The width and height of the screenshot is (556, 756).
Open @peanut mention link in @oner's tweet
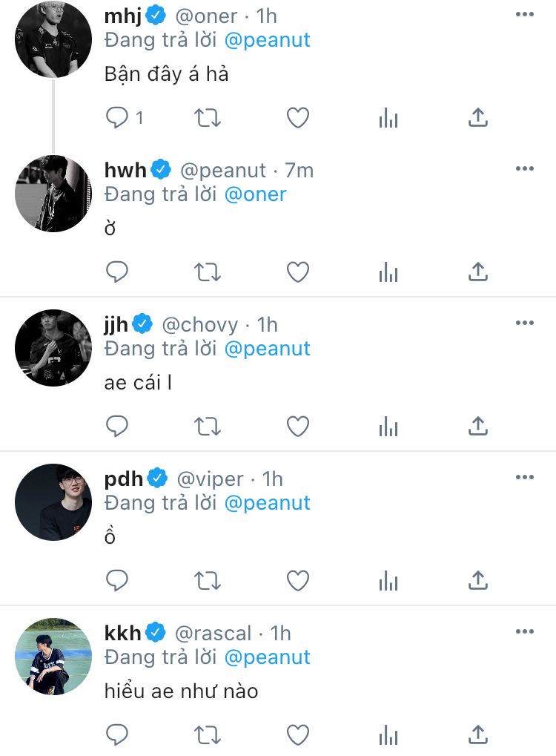[x=267, y=39]
